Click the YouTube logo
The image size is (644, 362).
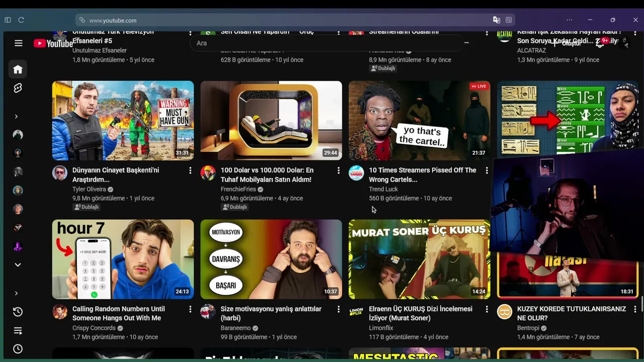pyautogui.click(x=53, y=43)
